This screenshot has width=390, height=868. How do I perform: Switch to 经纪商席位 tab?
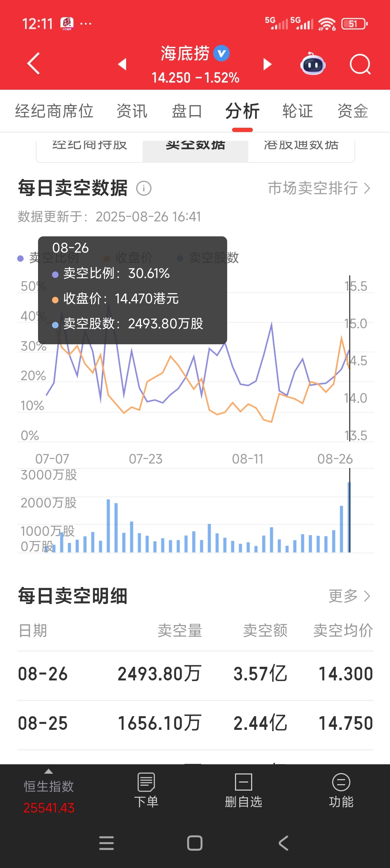54,111
